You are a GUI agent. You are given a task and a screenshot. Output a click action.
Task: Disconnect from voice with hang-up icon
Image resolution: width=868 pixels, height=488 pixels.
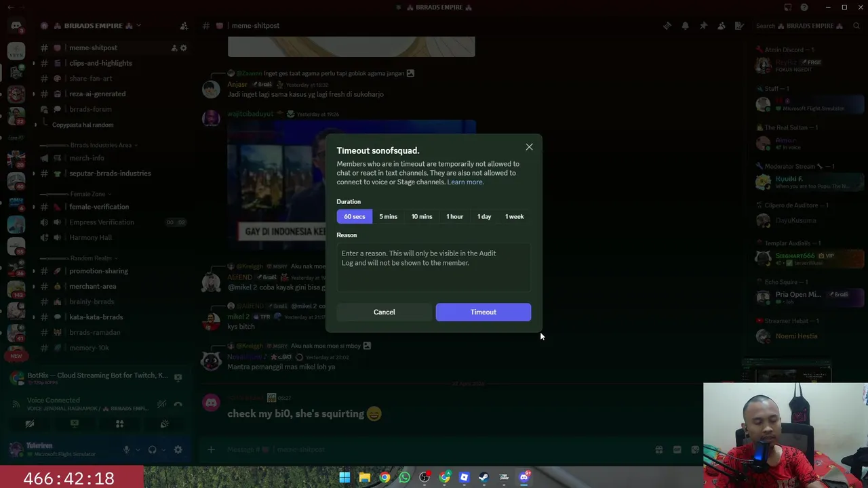[178, 404]
